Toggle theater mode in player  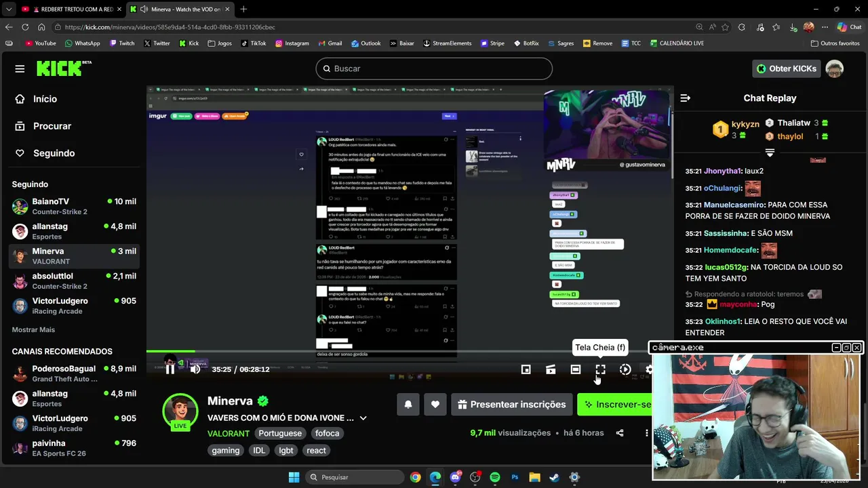tap(576, 369)
